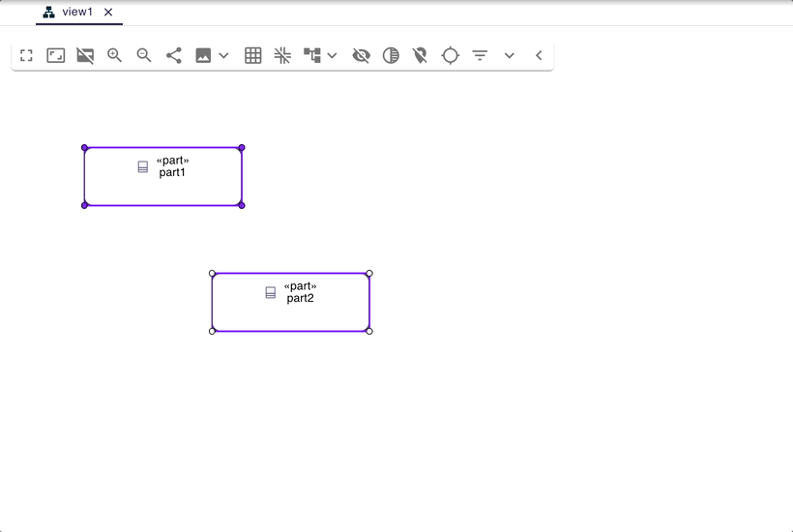Click the arrange-all layout icon
Screen dimensions: 793x532
click(x=311, y=56)
